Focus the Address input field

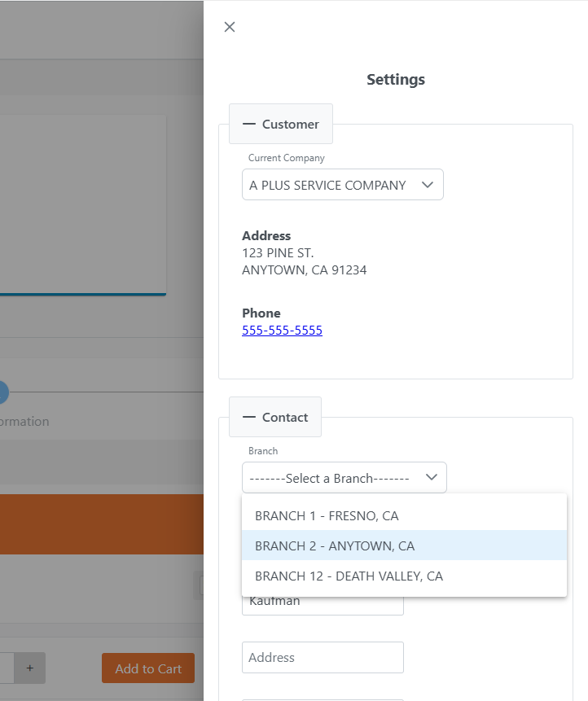click(323, 657)
